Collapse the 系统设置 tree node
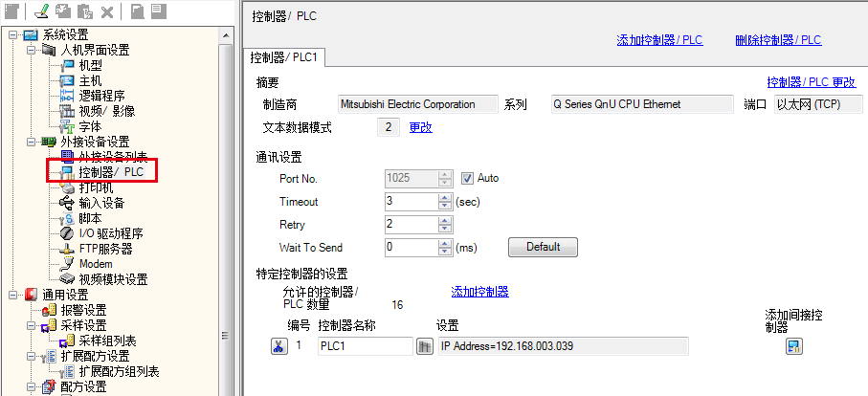868x396 pixels. [x=12, y=35]
